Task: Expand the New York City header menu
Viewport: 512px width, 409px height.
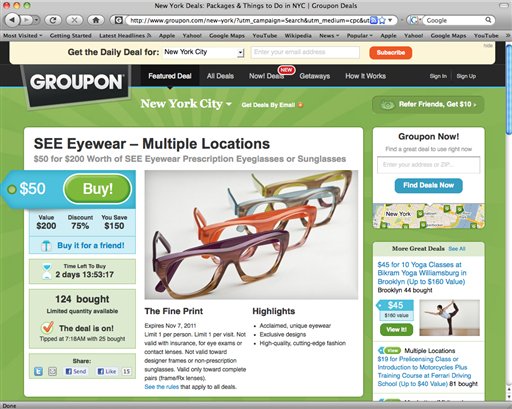Action: click(x=186, y=104)
